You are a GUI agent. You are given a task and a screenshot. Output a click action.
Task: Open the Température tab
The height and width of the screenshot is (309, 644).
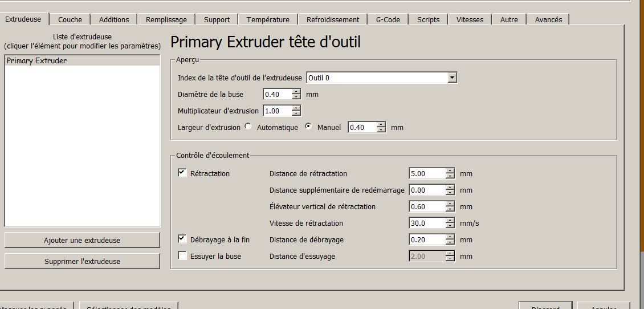268,20
